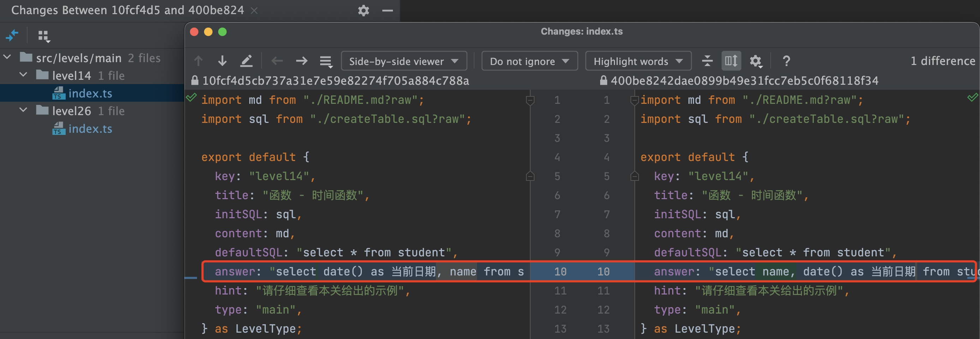Select the src/levels/main folder node
Viewport: 980px width, 339px height.
click(78, 58)
